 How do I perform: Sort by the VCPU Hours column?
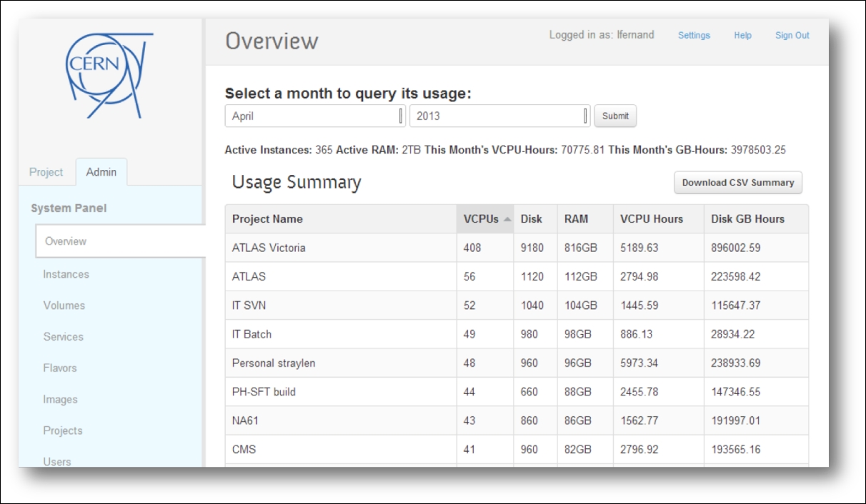point(651,219)
